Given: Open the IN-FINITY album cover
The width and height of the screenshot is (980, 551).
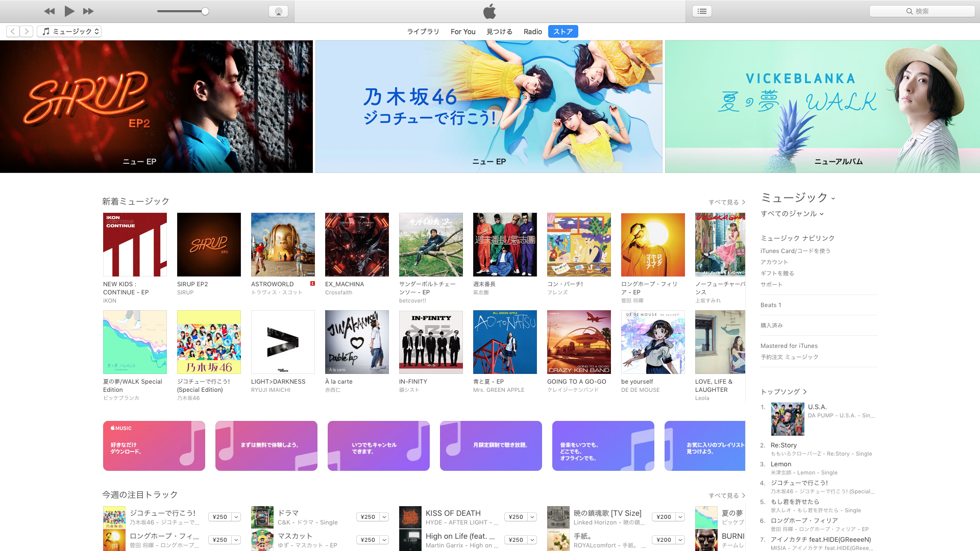Looking at the screenshot, I should [x=431, y=342].
